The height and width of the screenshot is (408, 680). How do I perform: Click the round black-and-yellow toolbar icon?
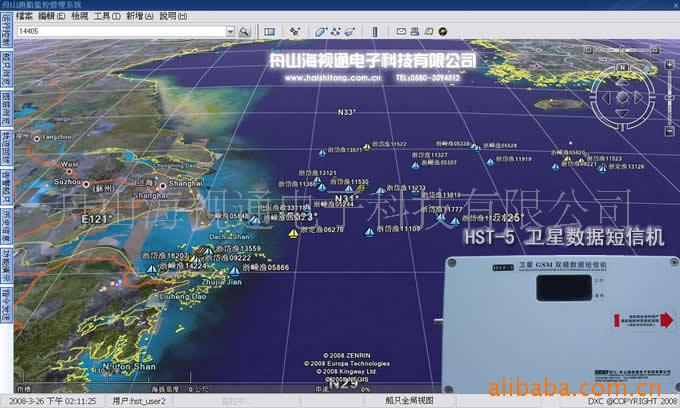(x=443, y=31)
